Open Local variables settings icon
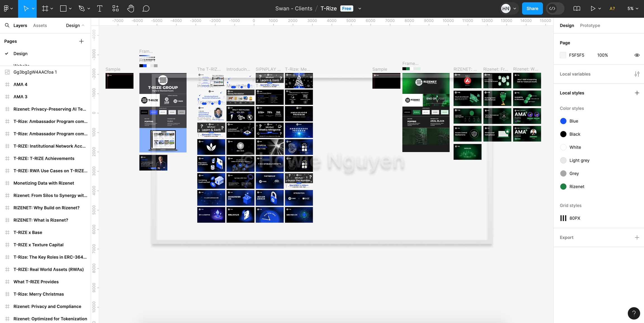644x323 pixels. [637, 74]
